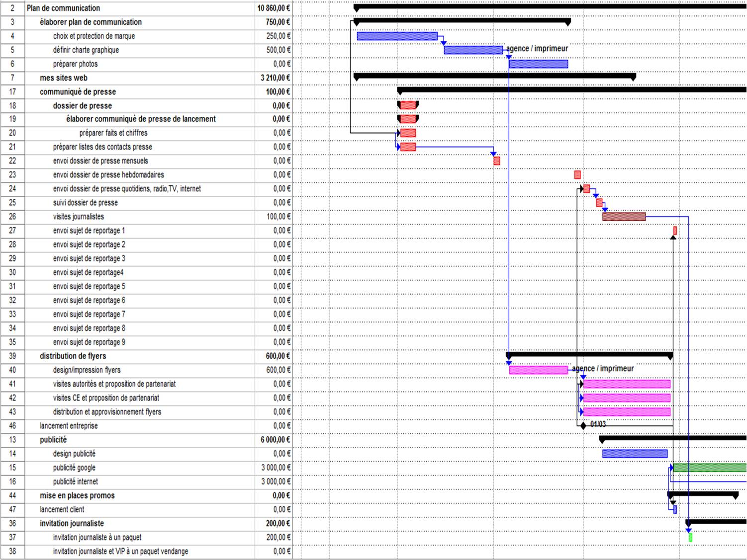747x560 pixels.
Task: Select 'visites CE et proposition de partenariat'
Action: tap(106, 398)
